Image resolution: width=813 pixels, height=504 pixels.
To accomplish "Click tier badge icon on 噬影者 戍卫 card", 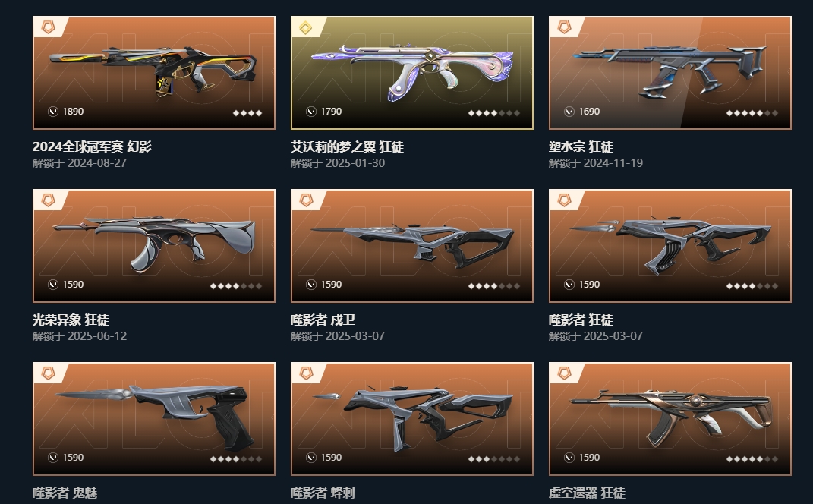I will pos(307,200).
